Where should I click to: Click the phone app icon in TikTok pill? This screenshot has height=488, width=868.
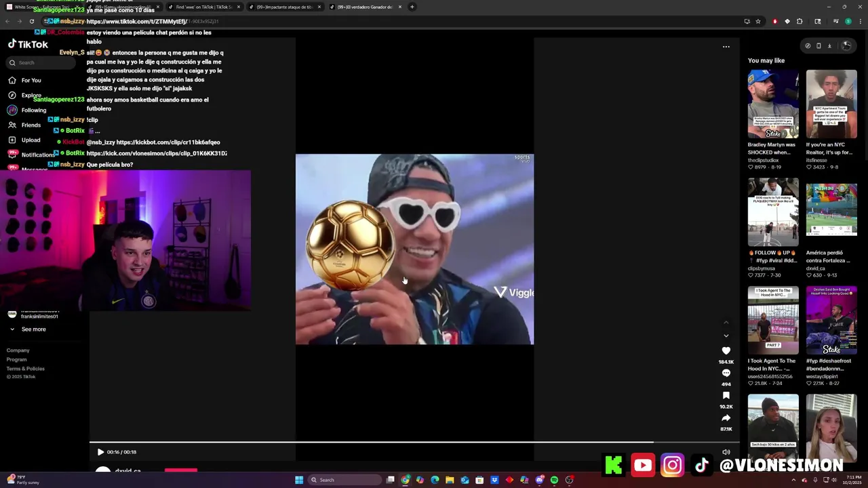point(818,46)
